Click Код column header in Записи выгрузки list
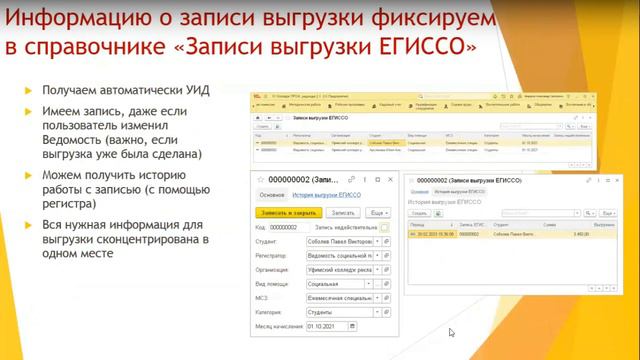This screenshot has width=640, height=360. tap(271, 136)
